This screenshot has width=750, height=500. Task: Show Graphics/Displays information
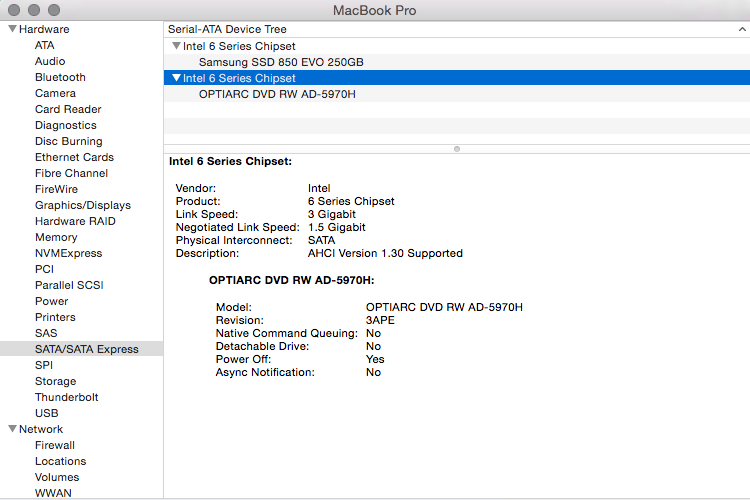point(83,205)
